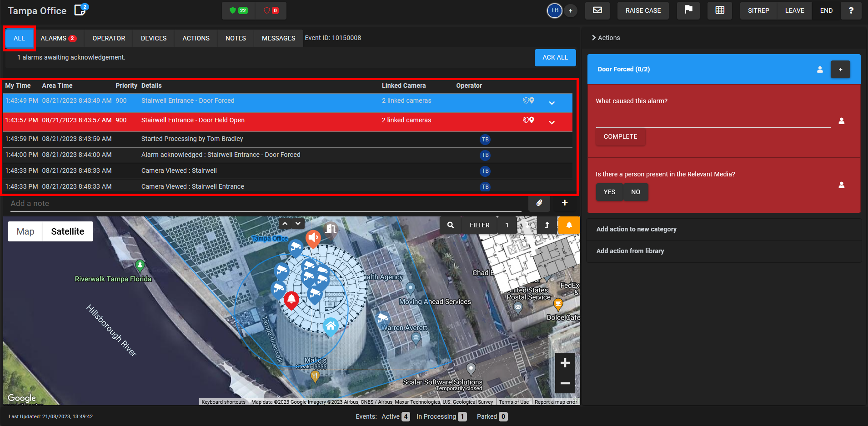Click the ACK ALL button
The height and width of the screenshot is (426, 868).
coord(555,58)
